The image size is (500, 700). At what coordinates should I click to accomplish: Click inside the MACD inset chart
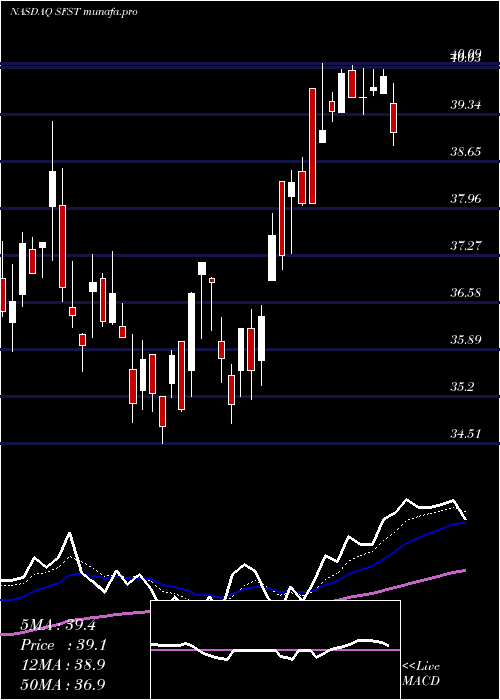275,650
